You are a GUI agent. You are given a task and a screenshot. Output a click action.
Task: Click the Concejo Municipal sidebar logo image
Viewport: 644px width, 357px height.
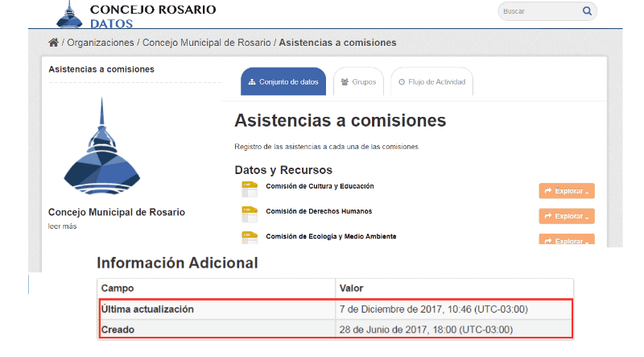(x=101, y=147)
